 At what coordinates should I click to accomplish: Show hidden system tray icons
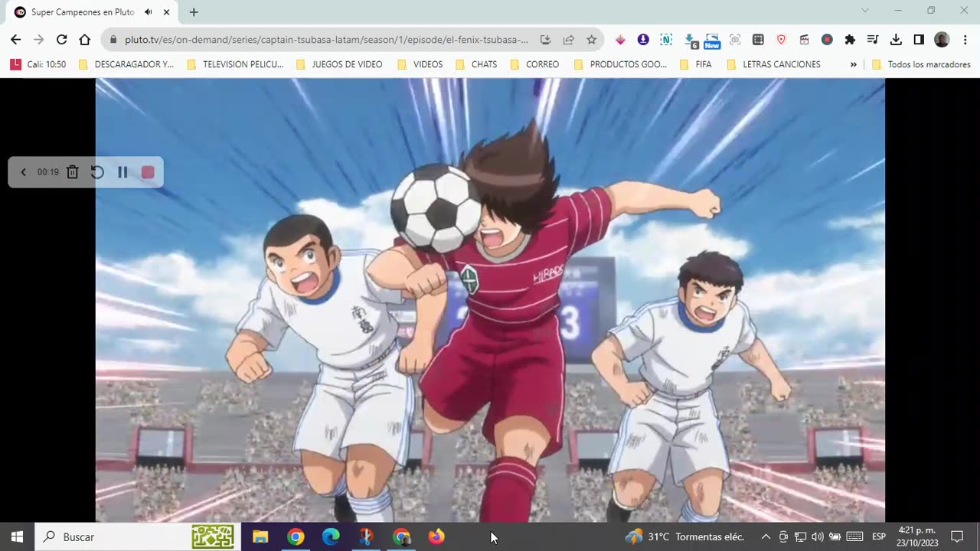766,536
